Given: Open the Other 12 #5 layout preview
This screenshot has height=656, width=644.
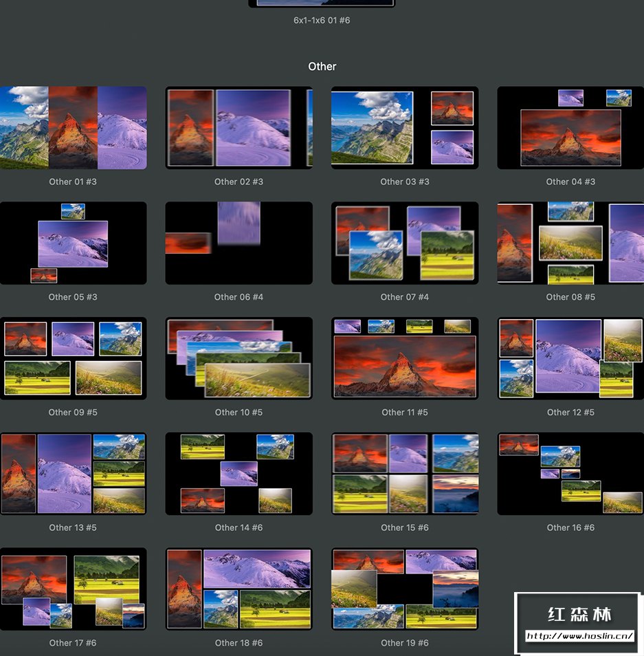Looking at the screenshot, I should point(570,358).
